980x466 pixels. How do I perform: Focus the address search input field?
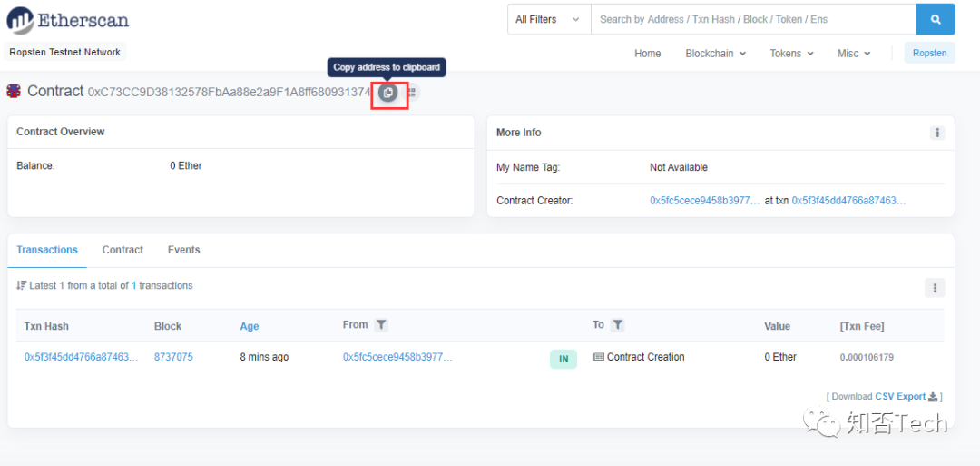753,19
